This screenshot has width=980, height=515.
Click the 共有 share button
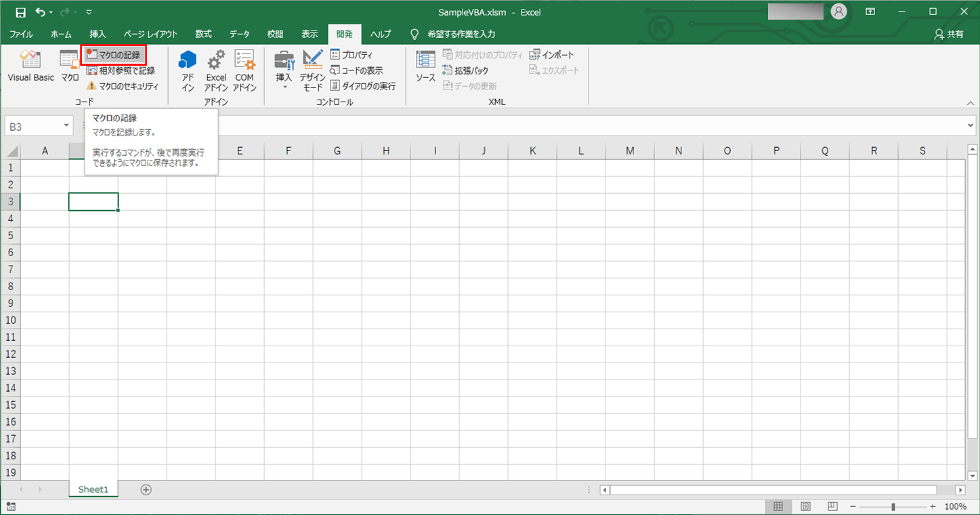(949, 34)
